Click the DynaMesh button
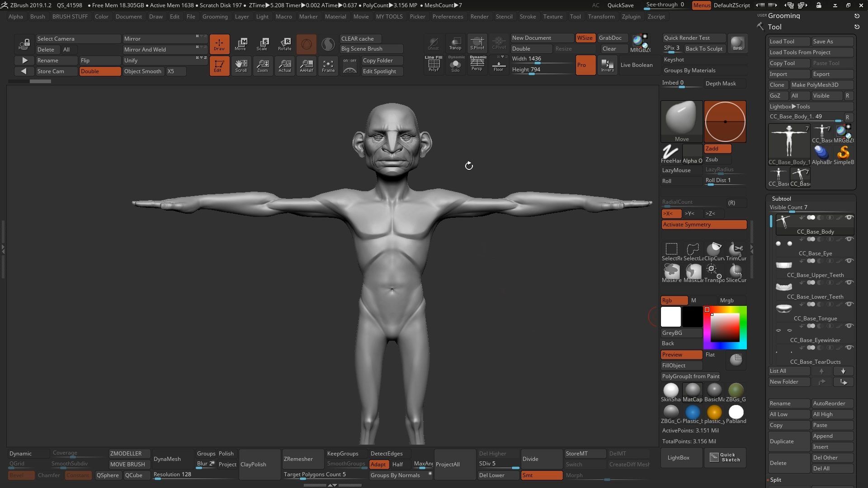Image resolution: width=868 pixels, height=488 pixels. [167, 459]
